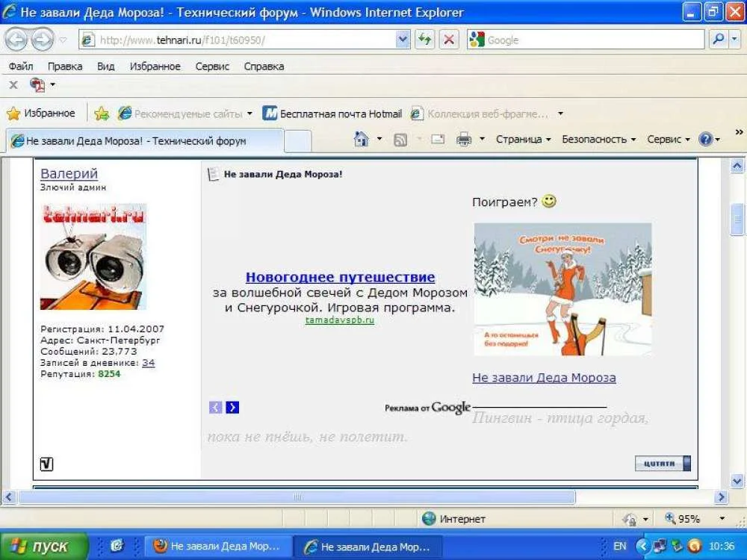Show previous ad with left arrow button

pos(215,407)
